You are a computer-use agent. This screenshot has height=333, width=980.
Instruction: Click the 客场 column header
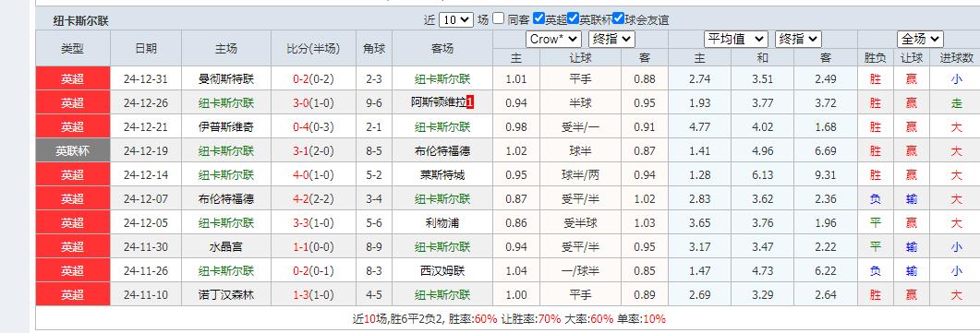(442, 49)
